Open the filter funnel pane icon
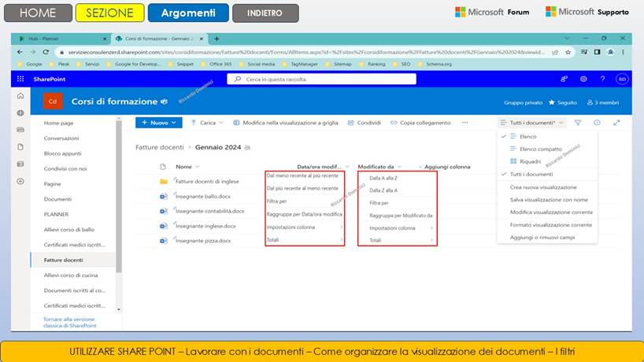The image size is (644, 362). tap(578, 123)
